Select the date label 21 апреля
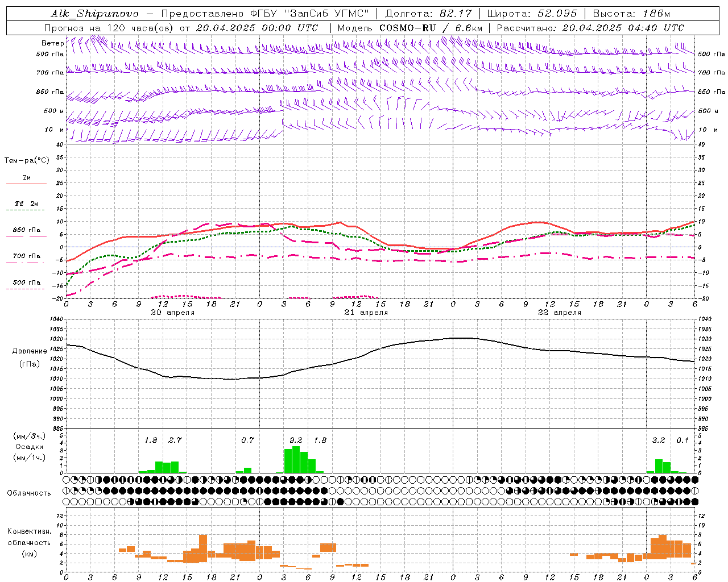 [366, 313]
